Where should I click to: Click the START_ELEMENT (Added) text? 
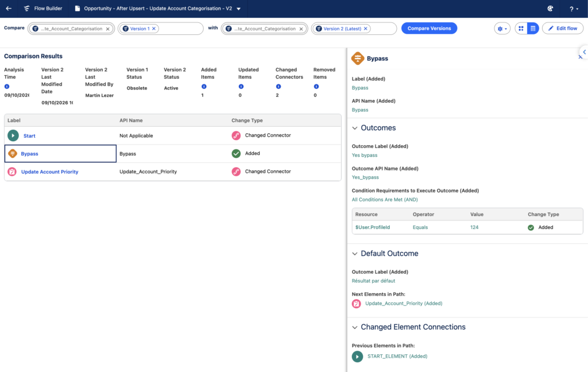tap(397, 356)
